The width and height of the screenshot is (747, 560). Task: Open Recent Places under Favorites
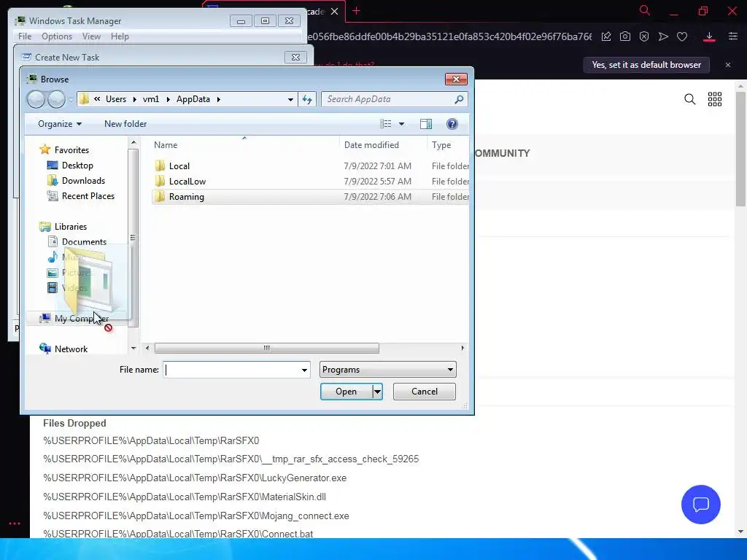[88, 195]
